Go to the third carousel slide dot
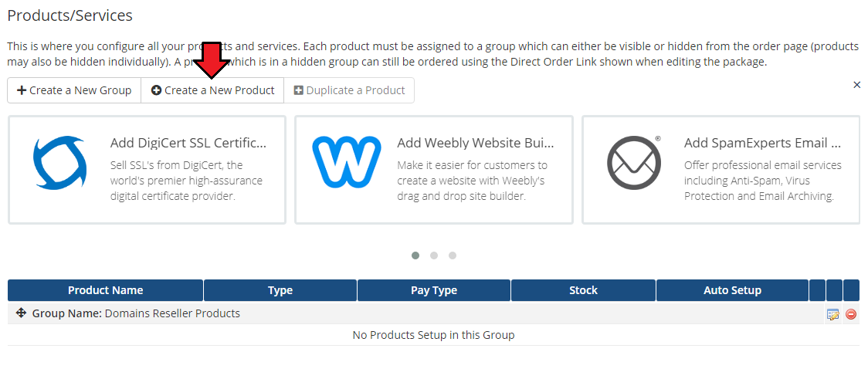The image size is (868, 379). [453, 255]
